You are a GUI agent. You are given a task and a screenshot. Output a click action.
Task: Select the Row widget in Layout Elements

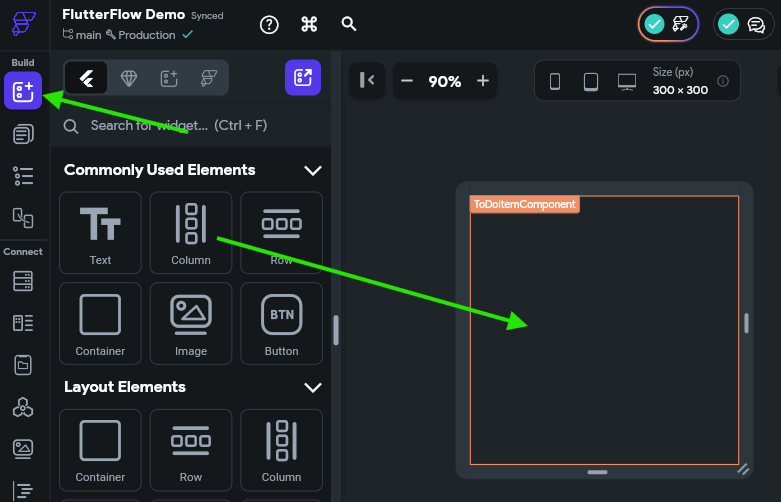[191, 450]
